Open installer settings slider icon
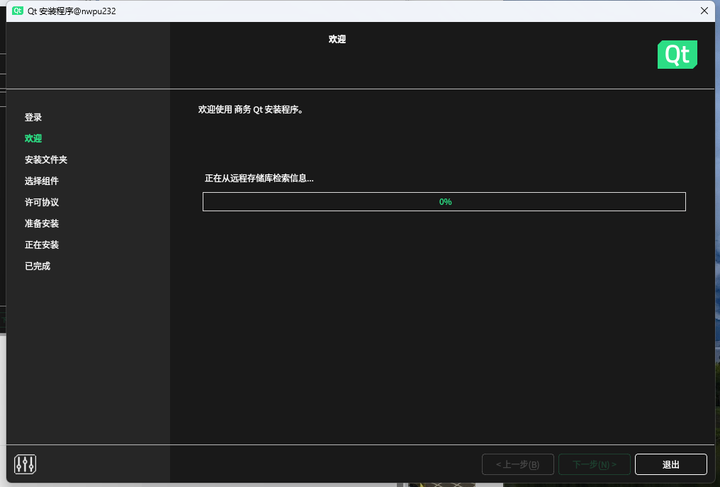Image resolution: width=720 pixels, height=487 pixels. point(25,464)
